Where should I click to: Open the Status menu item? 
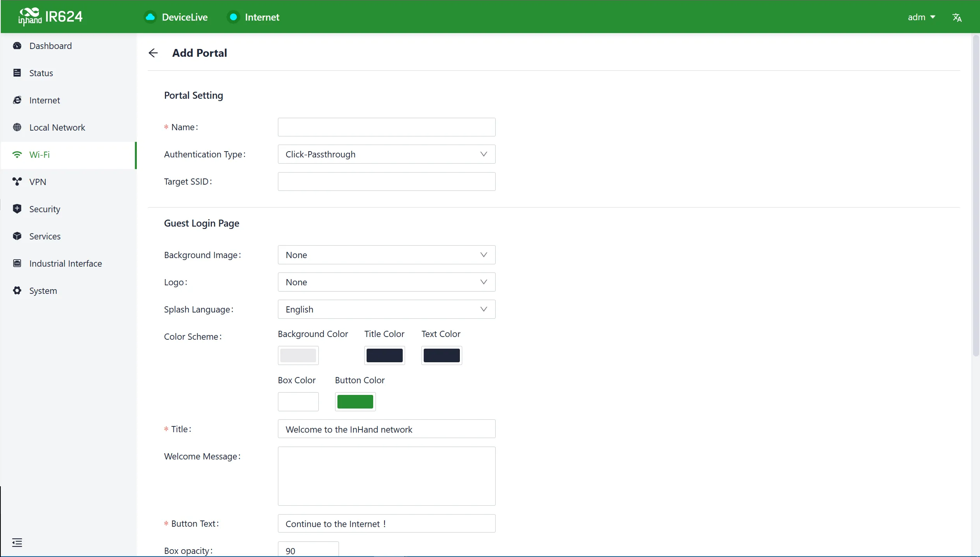[68, 73]
